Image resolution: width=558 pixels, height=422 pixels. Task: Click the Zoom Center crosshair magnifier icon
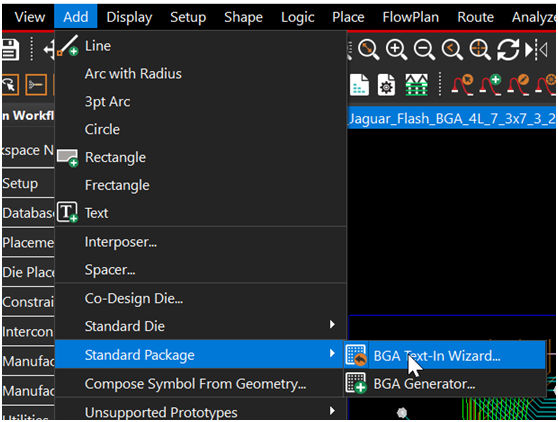(480, 49)
